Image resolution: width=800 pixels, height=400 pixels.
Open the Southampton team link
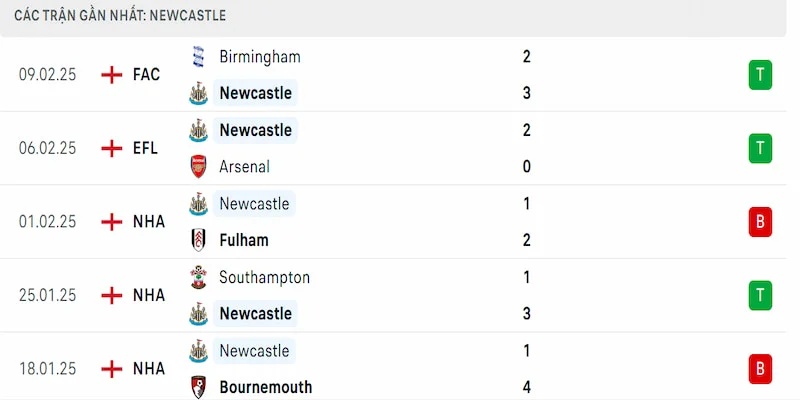[264, 277]
